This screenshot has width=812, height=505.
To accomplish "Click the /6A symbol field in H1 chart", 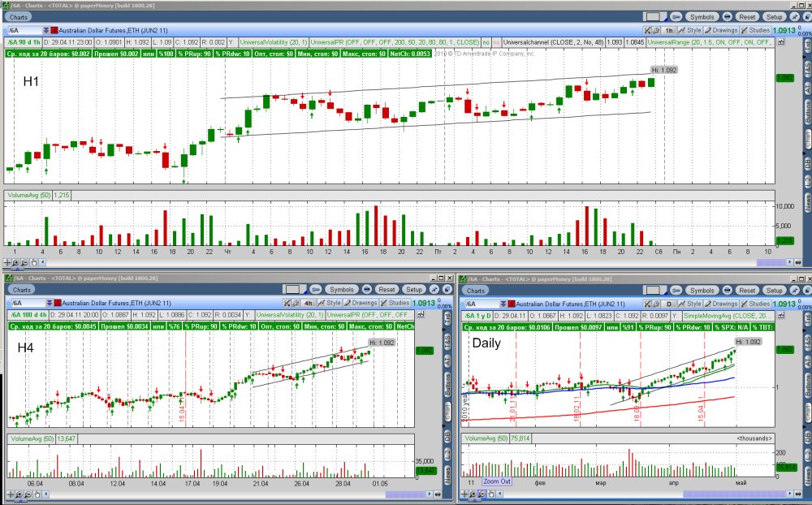I will click(25, 30).
